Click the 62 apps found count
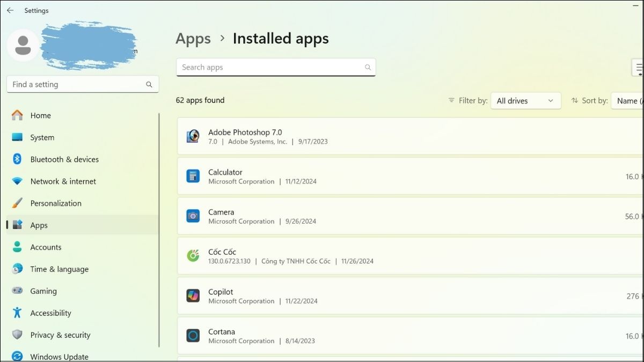The height and width of the screenshot is (362, 644). tap(200, 100)
